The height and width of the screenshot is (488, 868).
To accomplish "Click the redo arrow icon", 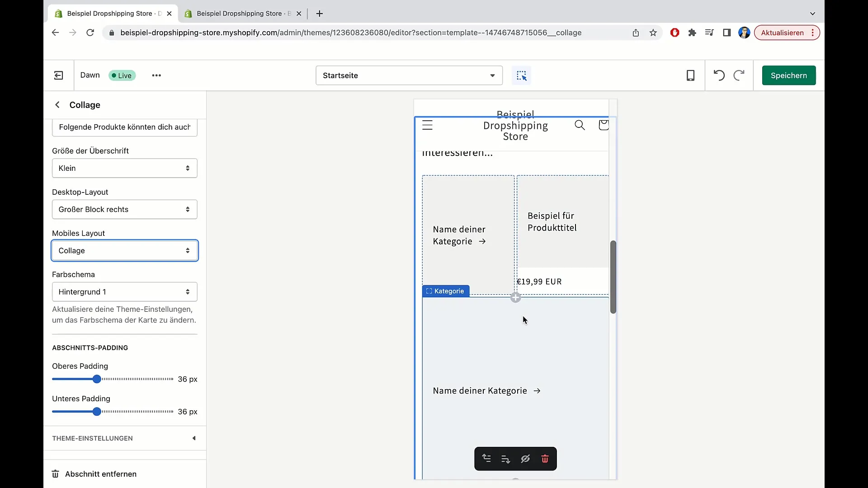I will pos(739,75).
